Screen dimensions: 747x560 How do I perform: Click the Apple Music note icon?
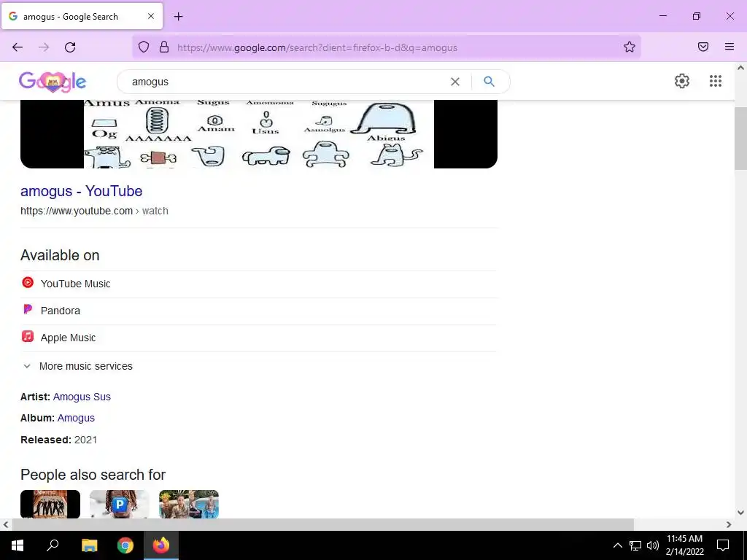click(x=28, y=337)
